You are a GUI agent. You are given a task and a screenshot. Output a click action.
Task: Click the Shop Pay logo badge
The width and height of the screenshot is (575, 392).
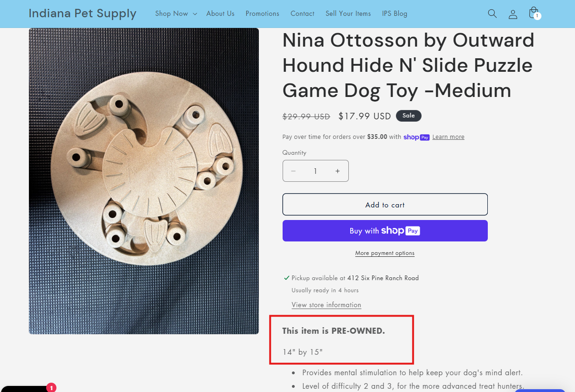(416, 137)
